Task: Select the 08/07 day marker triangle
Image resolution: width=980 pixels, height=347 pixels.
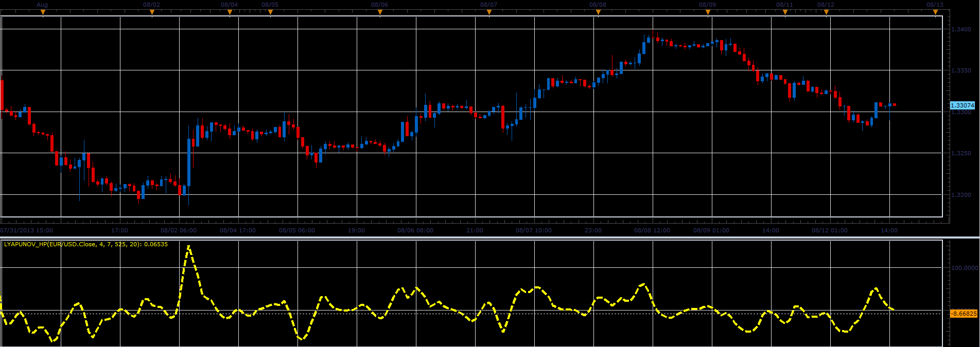Action: 489,13
